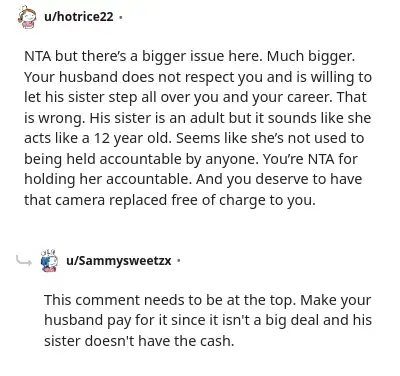Click the separator dot after u/Sammysweetzx
400x376 pixels.
coord(179,260)
